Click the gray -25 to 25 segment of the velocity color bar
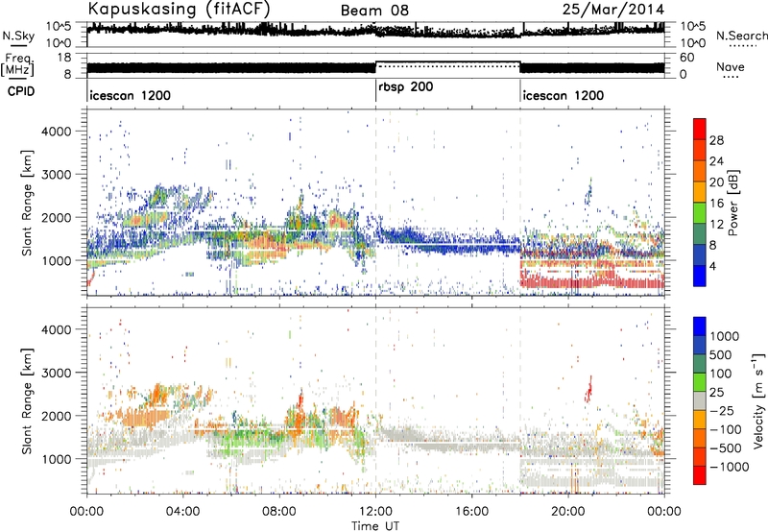Screen dimensions: 768x532 (700, 400)
